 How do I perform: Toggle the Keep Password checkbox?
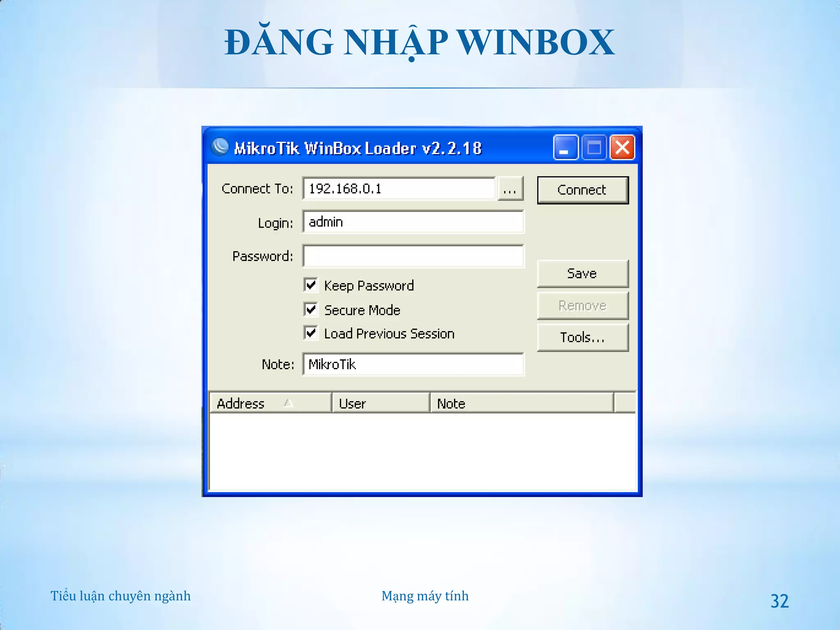coord(311,285)
